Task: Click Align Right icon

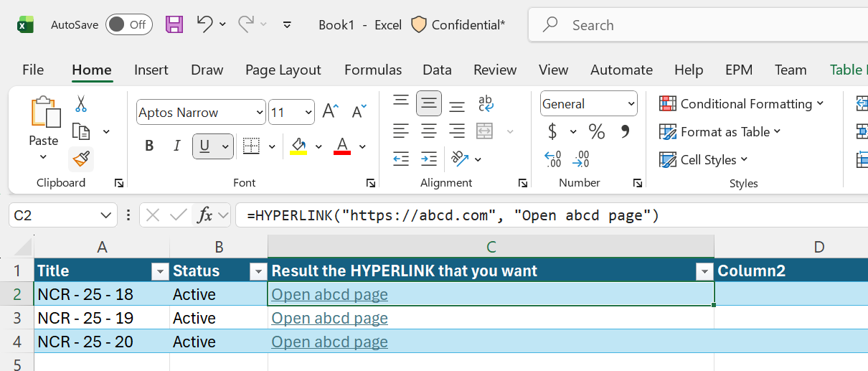Action: pyautogui.click(x=457, y=131)
